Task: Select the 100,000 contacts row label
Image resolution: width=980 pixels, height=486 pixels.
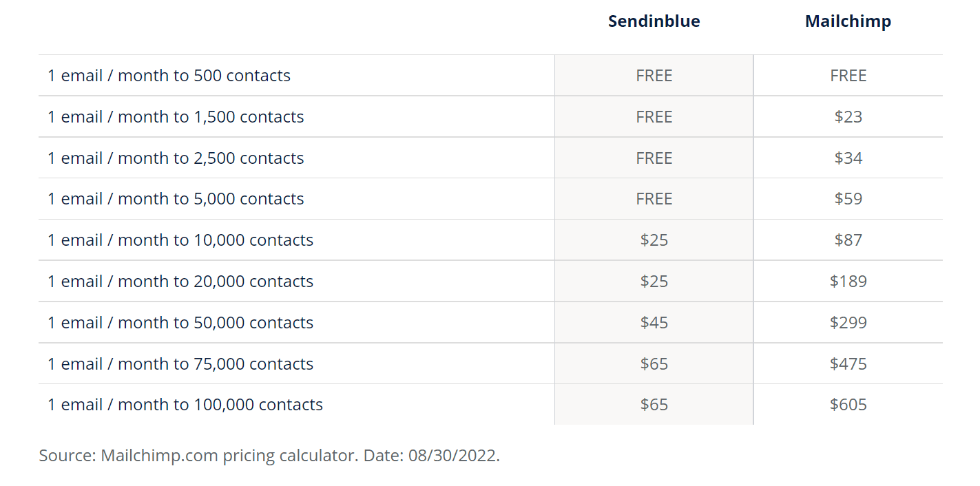Action: coord(185,405)
